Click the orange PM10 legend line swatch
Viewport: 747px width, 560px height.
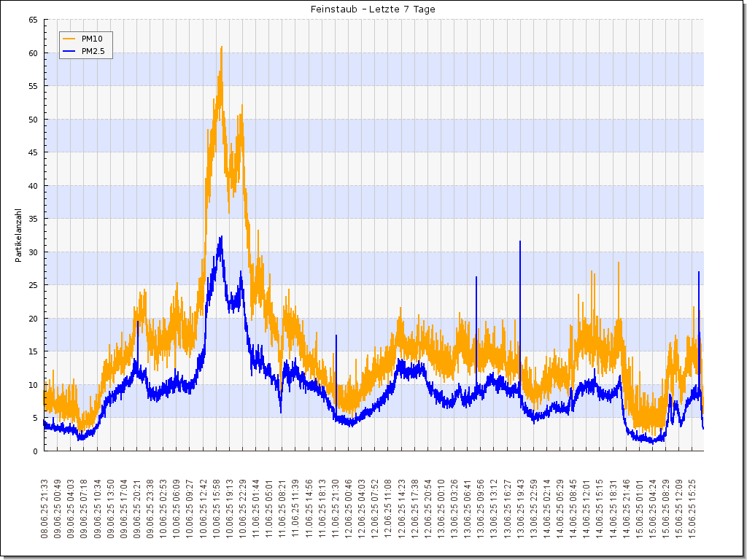70,39
